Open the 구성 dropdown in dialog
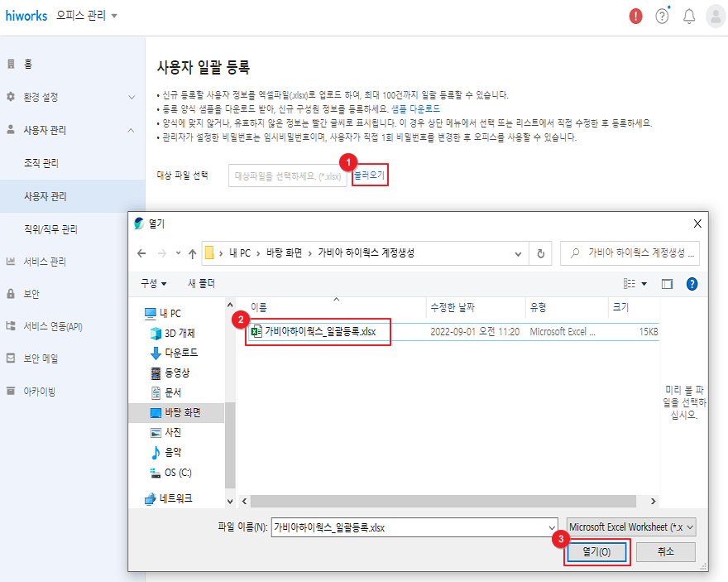Viewport: 728px width, 582px height. (154, 283)
